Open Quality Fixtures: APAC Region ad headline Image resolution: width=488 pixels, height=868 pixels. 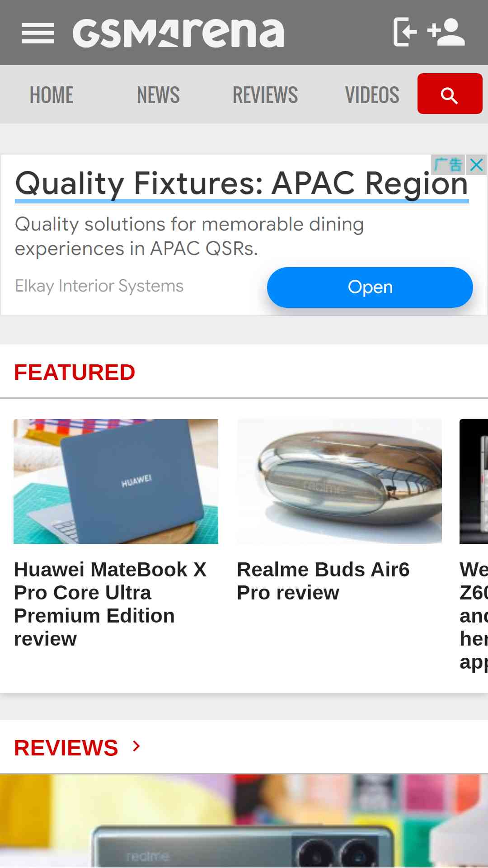point(242,184)
